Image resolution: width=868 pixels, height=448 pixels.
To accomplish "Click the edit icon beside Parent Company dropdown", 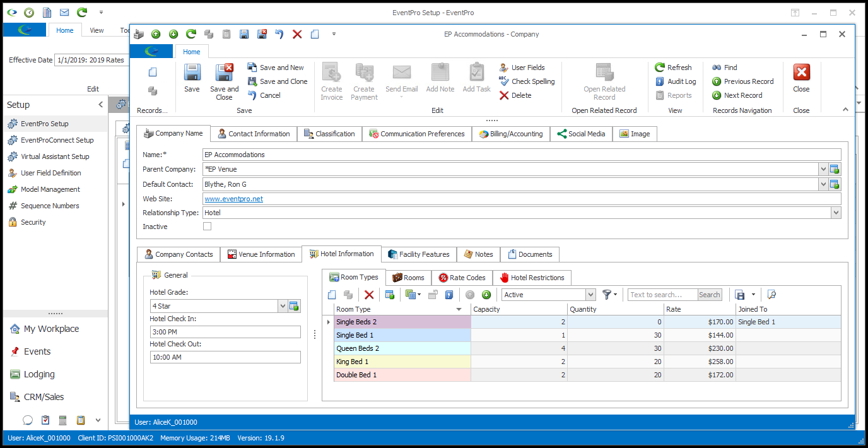I will click(x=835, y=168).
